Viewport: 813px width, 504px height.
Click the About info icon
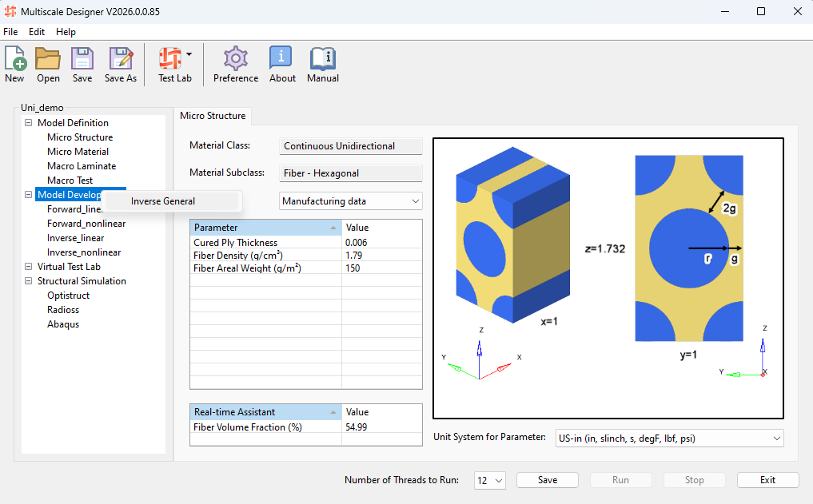[x=281, y=60]
